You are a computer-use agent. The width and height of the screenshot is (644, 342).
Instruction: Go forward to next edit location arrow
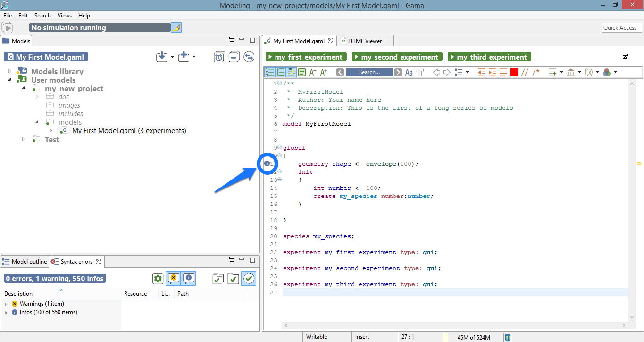pos(447,72)
